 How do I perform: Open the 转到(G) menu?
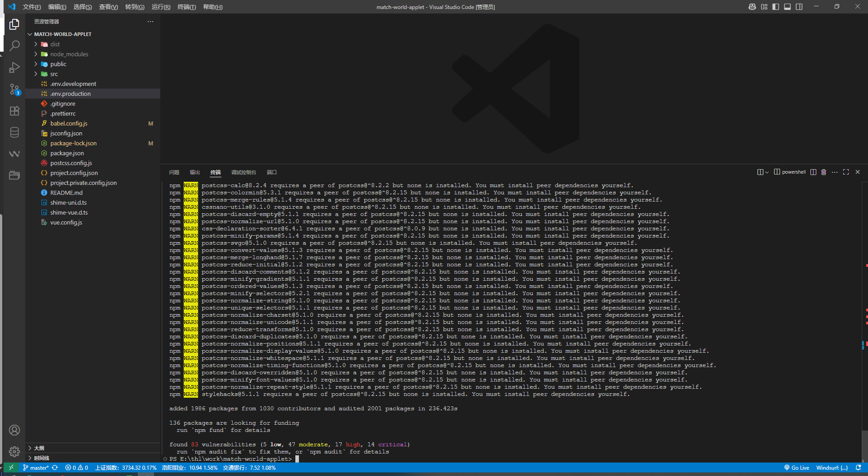pyautogui.click(x=135, y=7)
